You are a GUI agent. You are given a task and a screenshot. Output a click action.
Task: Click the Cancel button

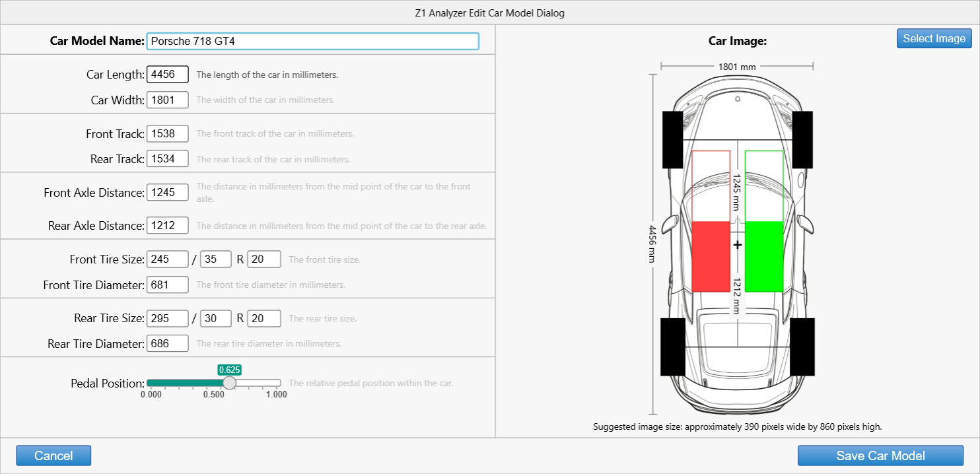(53, 456)
